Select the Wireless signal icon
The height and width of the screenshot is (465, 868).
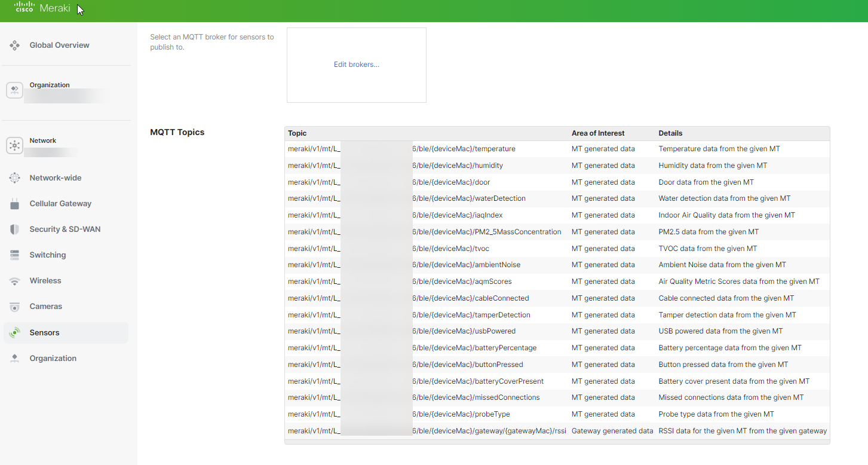click(14, 280)
